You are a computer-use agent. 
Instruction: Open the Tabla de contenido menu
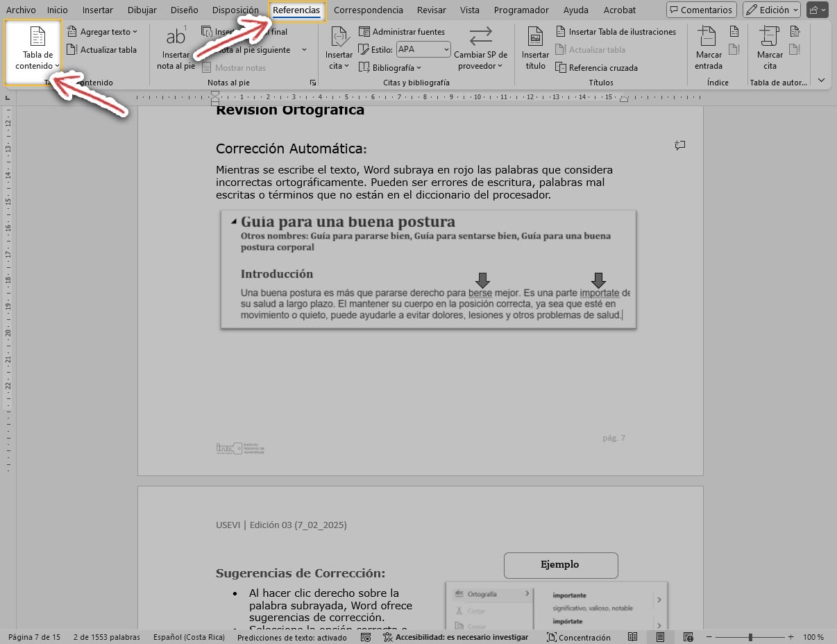pyautogui.click(x=37, y=49)
